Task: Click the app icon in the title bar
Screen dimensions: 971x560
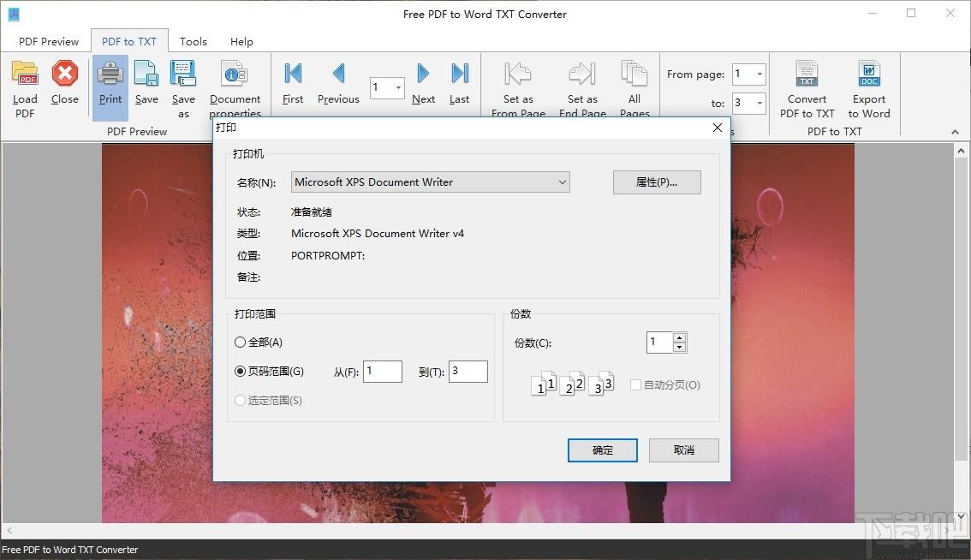Action: (x=13, y=14)
